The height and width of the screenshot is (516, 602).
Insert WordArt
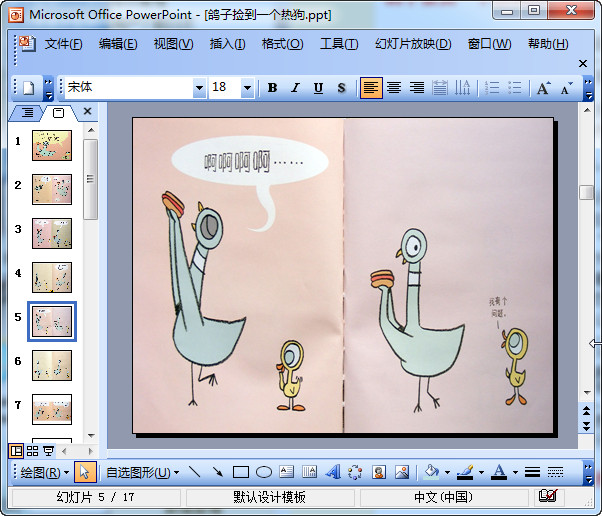click(x=332, y=472)
